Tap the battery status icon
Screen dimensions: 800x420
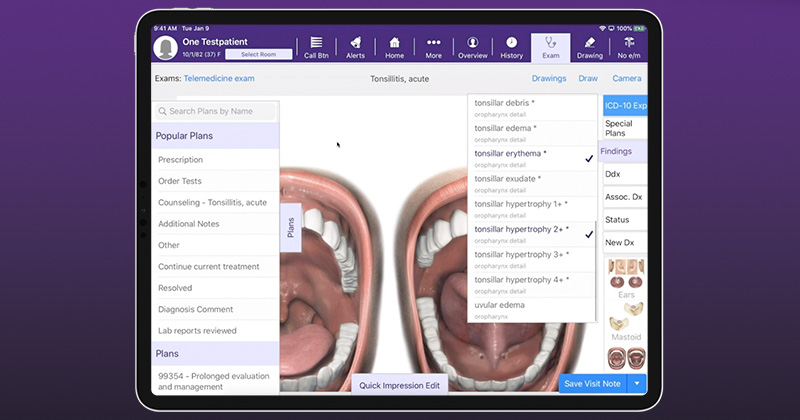click(x=639, y=29)
